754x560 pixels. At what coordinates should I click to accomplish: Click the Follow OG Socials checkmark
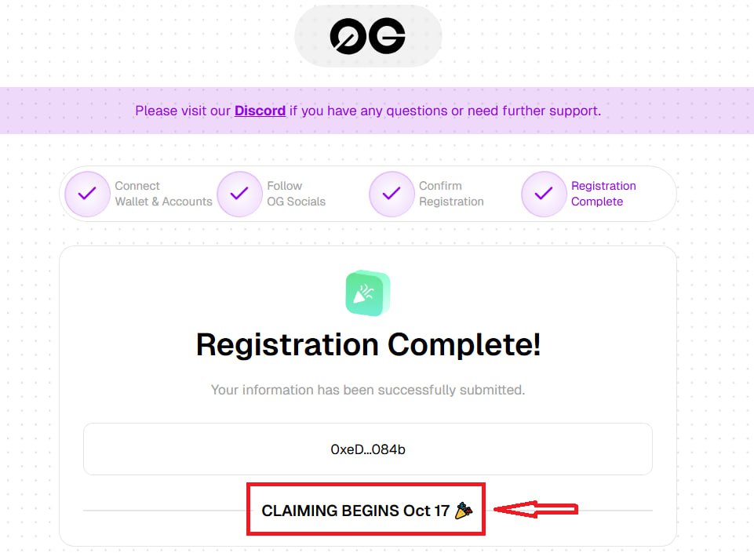coord(239,194)
